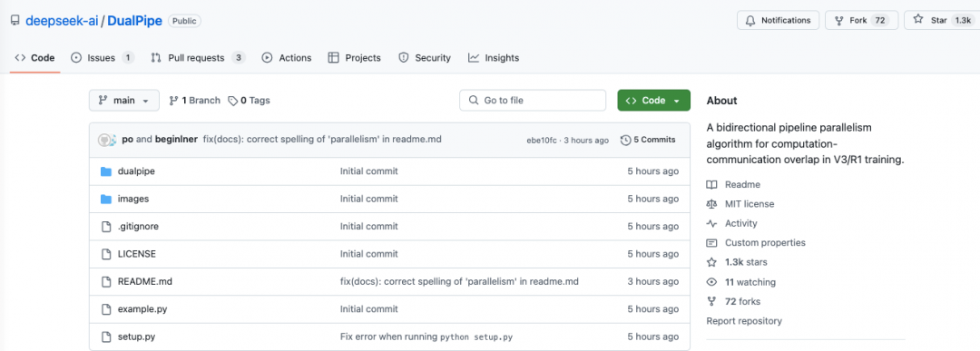Screen dimensions: 980x351
Task: Click the folder icon for images
Action: click(x=105, y=199)
